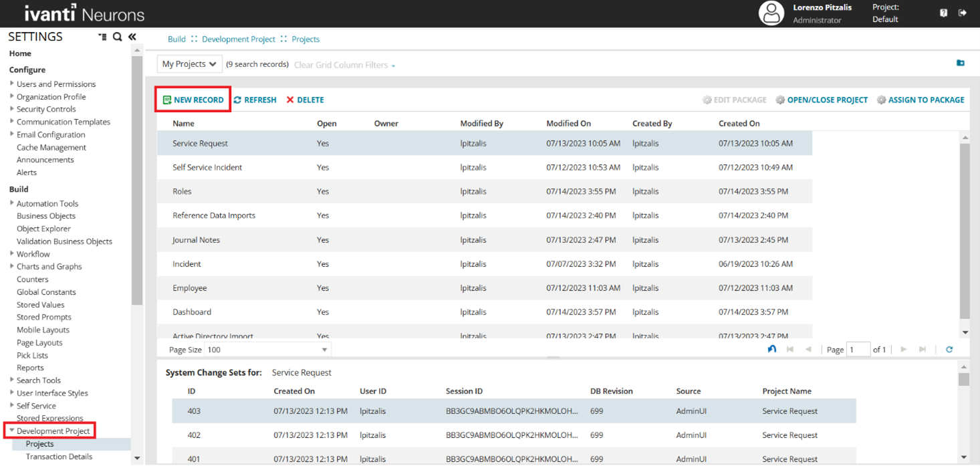This screenshot has height=468, width=980.
Task: Go to first page of projects grid
Action: [790, 349]
